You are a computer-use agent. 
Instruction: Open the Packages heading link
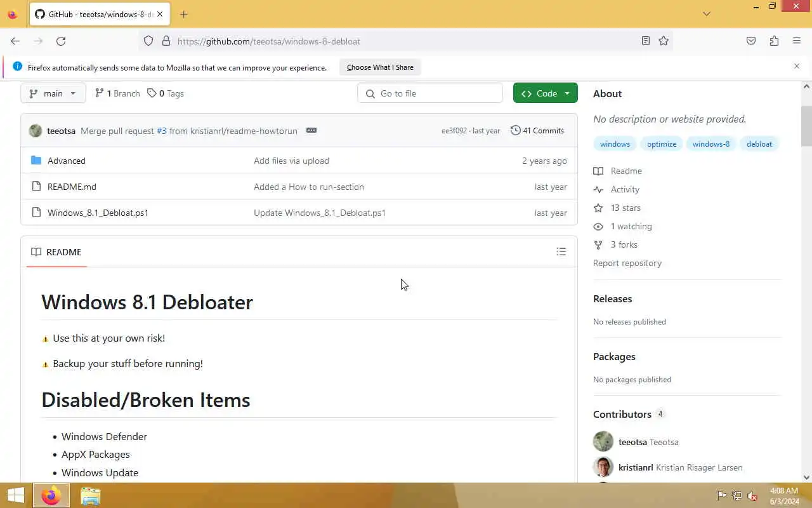pyautogui.click(x=614, y=356)
